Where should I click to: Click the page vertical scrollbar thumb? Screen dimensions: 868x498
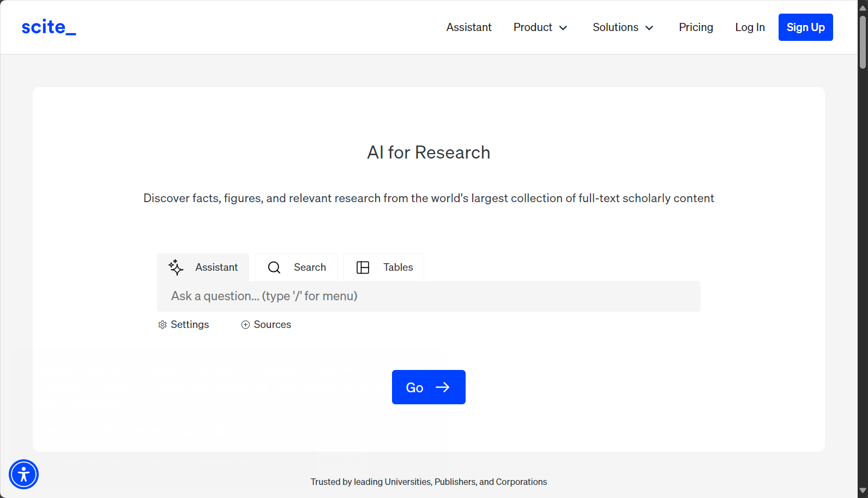click(863, 42)
